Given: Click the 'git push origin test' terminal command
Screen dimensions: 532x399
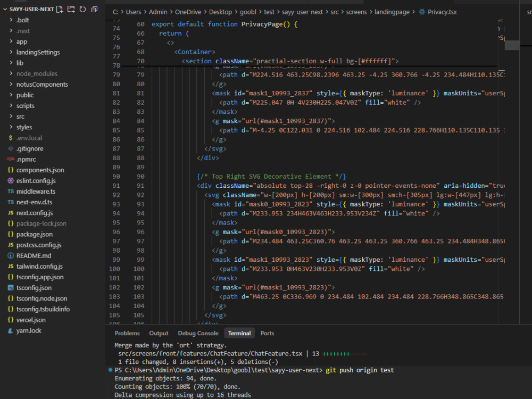Looking at the screenshot, I should [x=360, y=370].
